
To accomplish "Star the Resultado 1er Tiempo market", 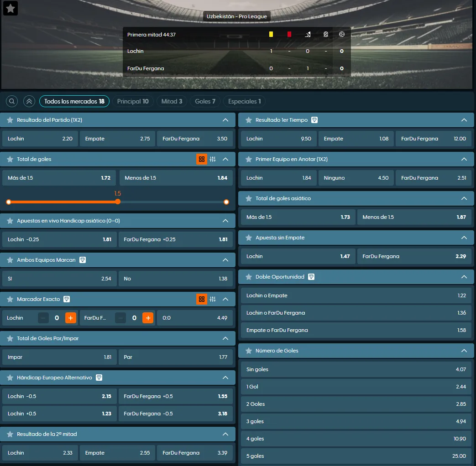I will point(249,120).
